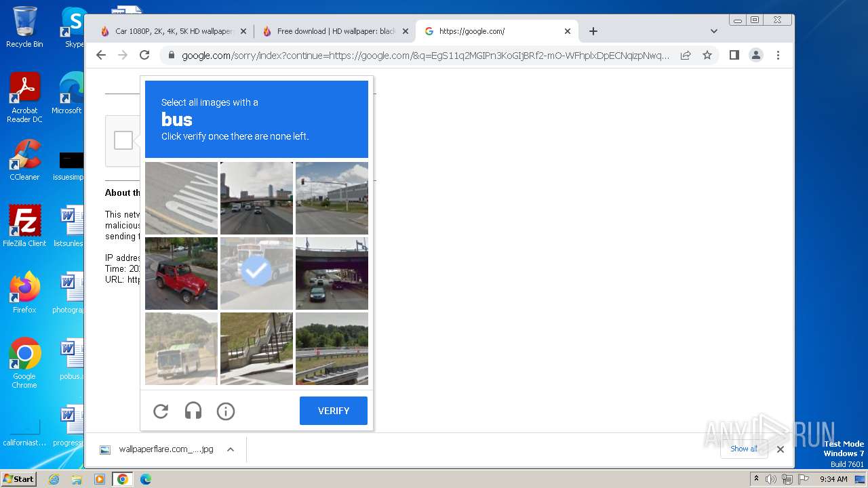Viewport: 868px width, 488px height.
Task: Expand the tab search dropdown arrow
Action: coord(714,31)
